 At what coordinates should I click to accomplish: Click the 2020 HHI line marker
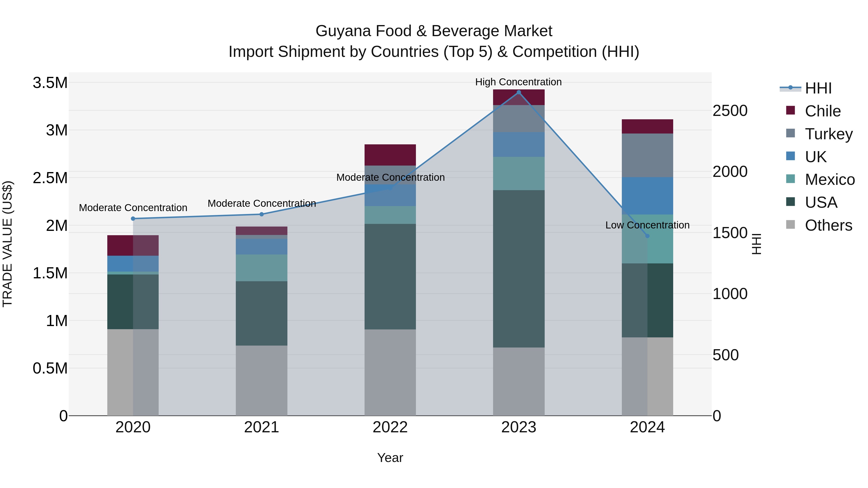click(x=133, y=219)
